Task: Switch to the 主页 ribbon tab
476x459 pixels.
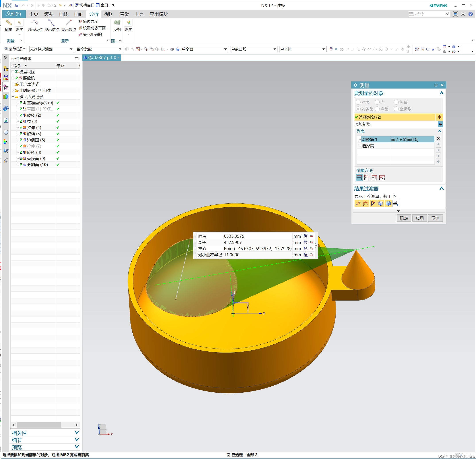Action: coord(33,14)
